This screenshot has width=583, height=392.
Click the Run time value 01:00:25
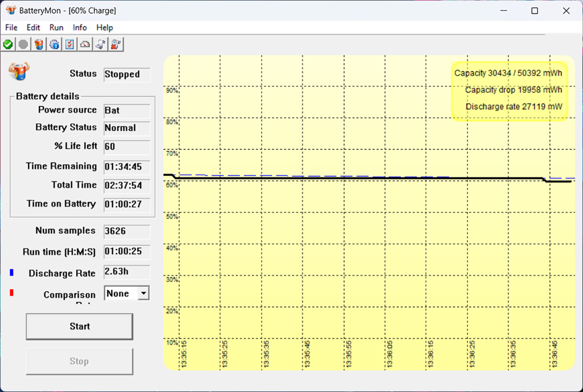[127, 252]
